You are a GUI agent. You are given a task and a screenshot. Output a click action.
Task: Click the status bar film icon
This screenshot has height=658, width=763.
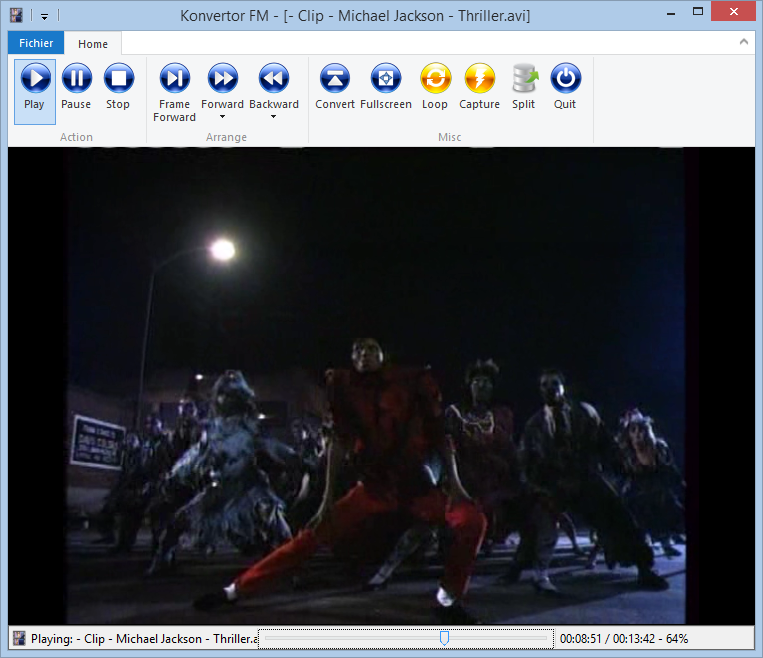(x=19, y=639)
